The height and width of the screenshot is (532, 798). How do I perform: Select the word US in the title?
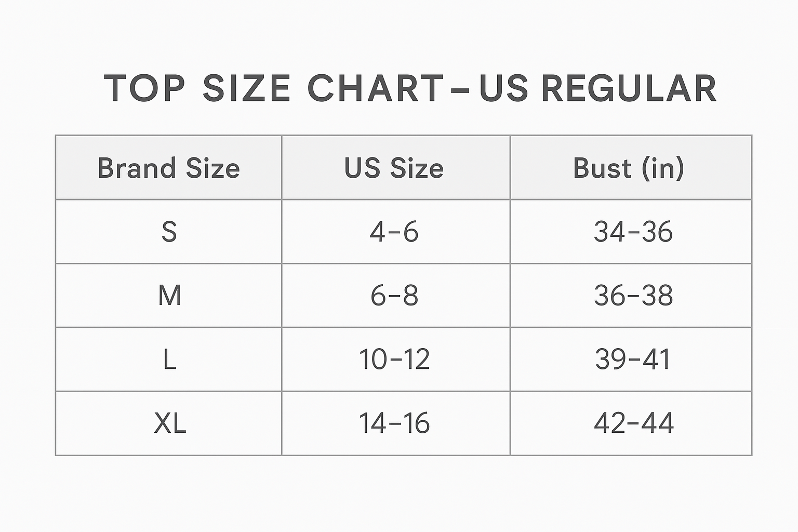(503, 88)
